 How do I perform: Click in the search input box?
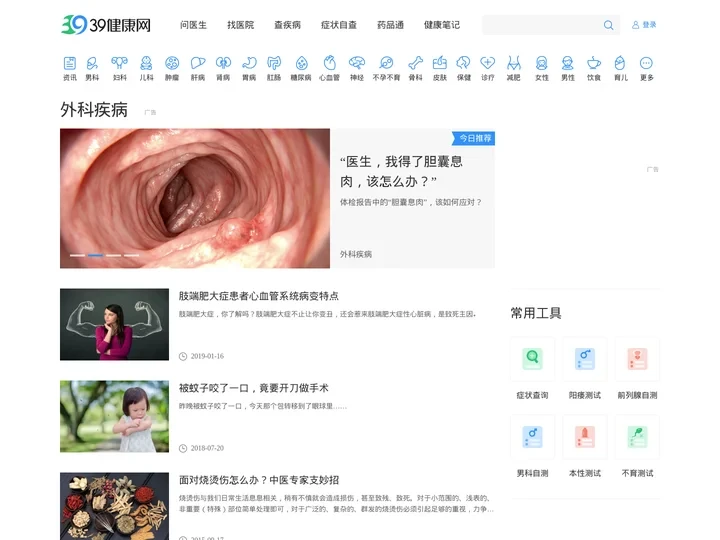543,25
